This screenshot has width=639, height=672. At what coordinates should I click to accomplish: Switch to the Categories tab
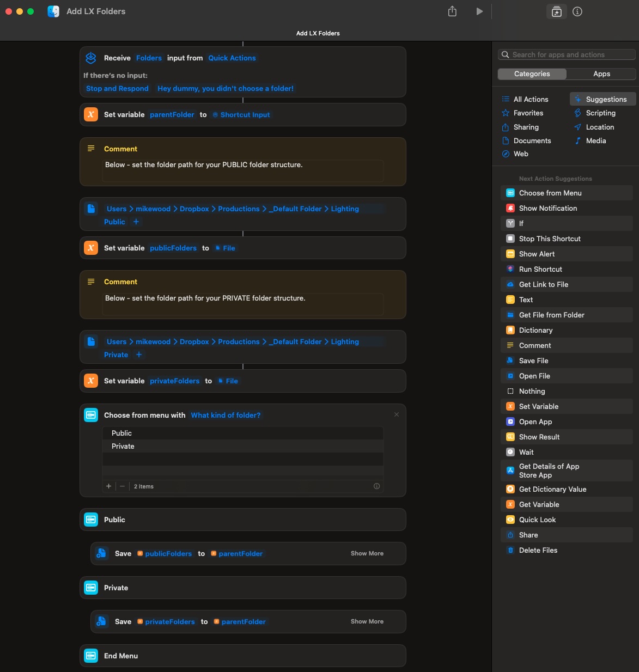click(x=532, y=74)
